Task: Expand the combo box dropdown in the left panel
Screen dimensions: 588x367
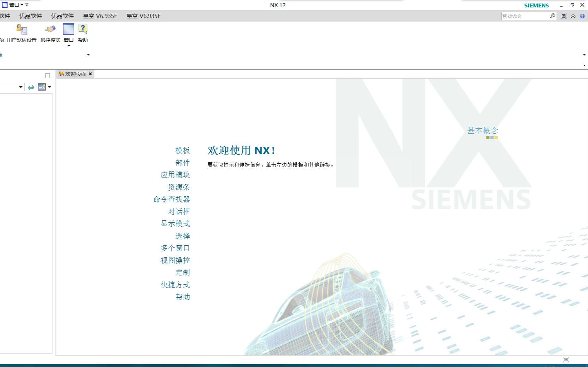Action: point(20,87)
